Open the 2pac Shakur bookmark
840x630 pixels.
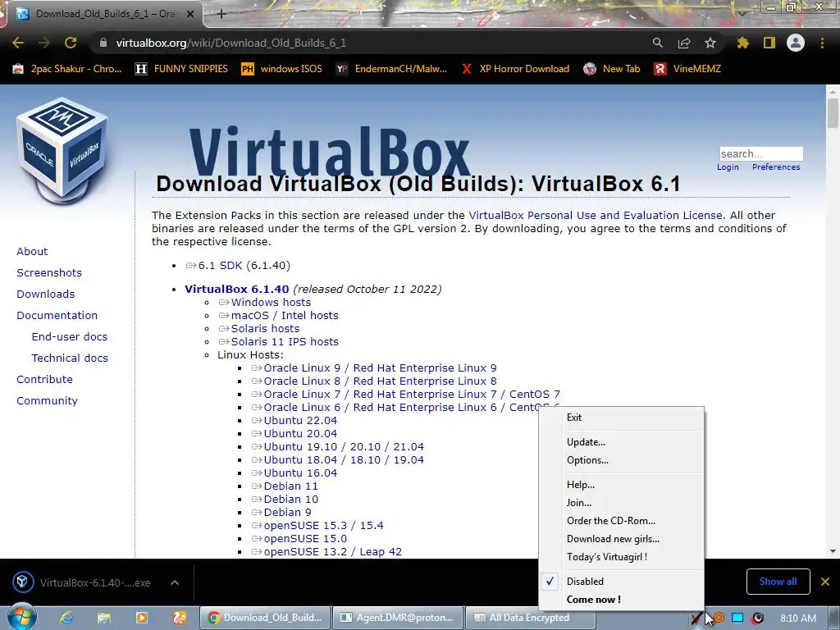(67, 69)
